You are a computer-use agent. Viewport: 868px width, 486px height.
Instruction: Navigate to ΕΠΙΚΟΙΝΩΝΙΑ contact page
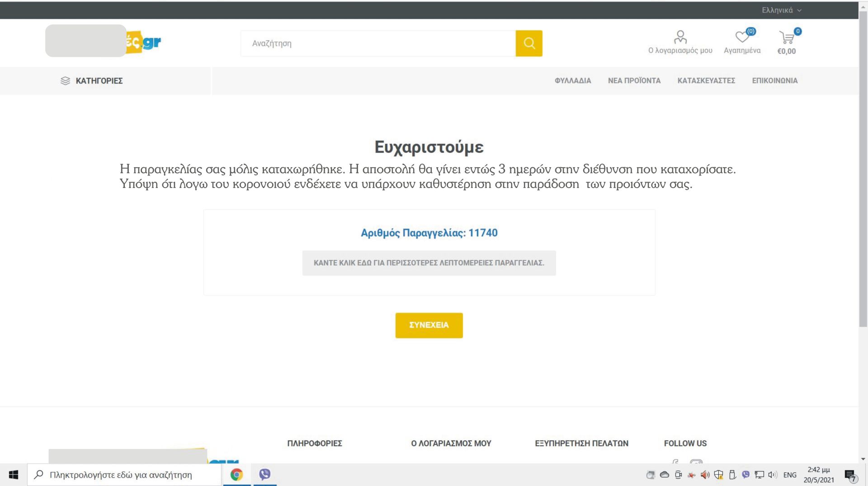click(x=774, y=81)
